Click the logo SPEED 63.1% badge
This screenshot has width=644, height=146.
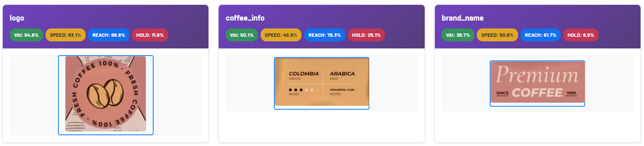pos(65,35)
